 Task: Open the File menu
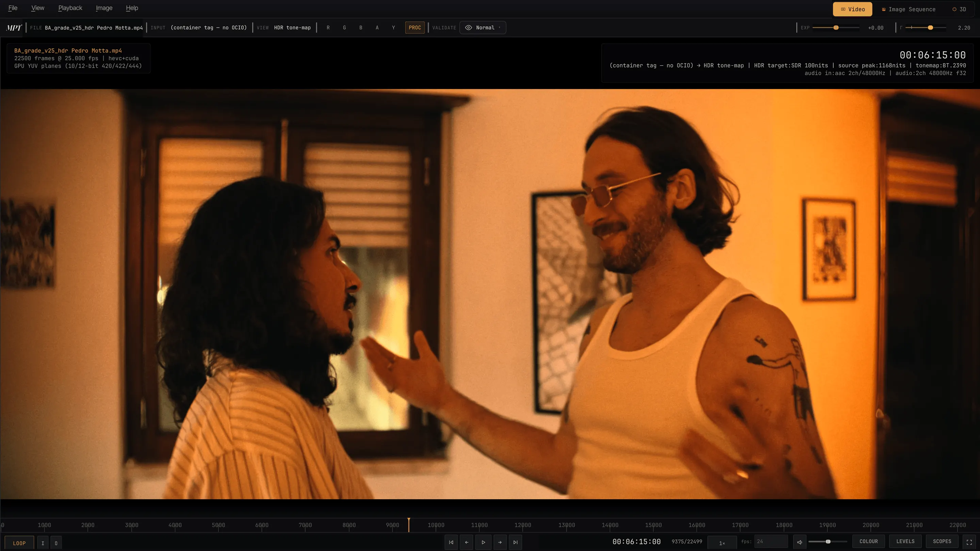tap(13, 8)
